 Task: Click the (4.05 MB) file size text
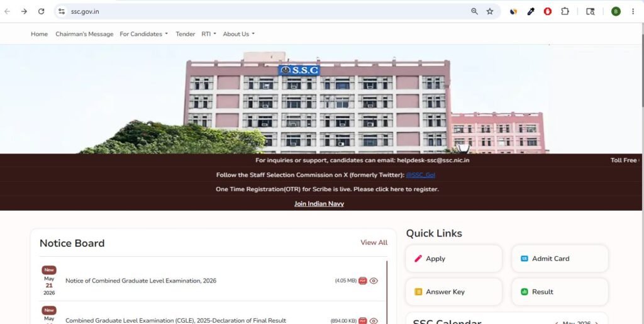point(345,281)
